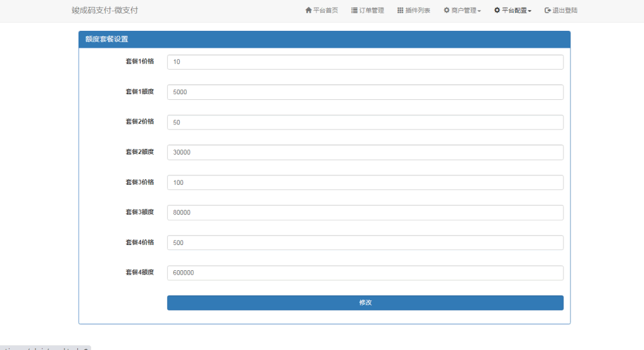Select the 套餐4价格 field showing 500
The width and height of the screenshot is (644, 350).
point(365,243)
